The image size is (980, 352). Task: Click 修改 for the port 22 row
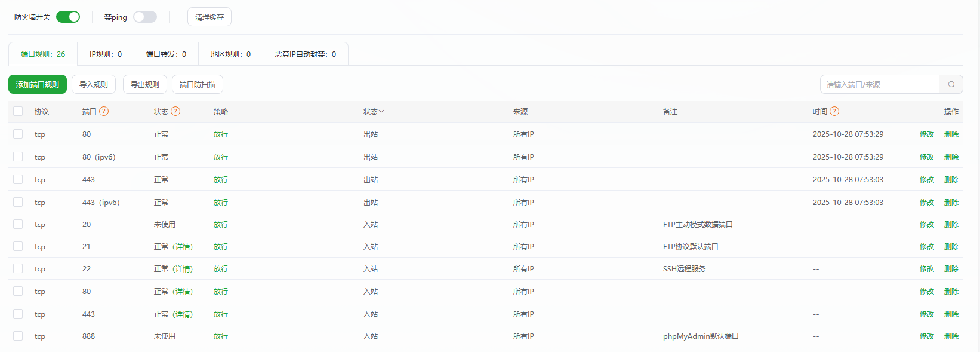[x=927, y=269]
